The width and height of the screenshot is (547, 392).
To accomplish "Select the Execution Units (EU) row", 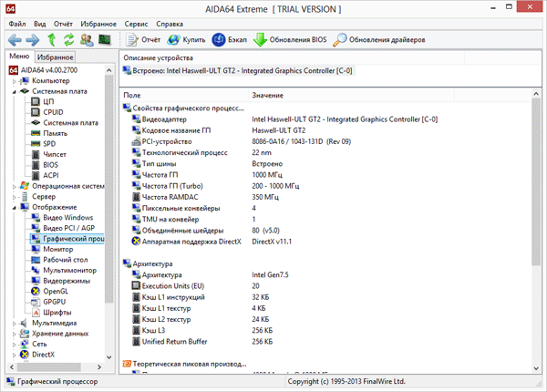I will point(196,286).
